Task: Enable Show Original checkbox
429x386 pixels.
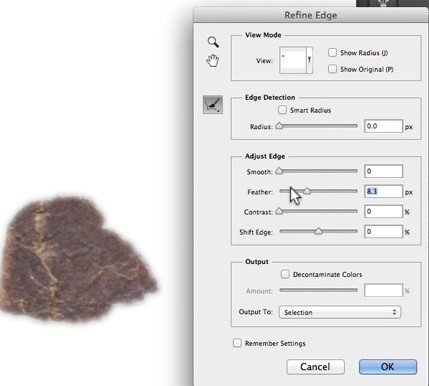Action: [x=332, y=69]
